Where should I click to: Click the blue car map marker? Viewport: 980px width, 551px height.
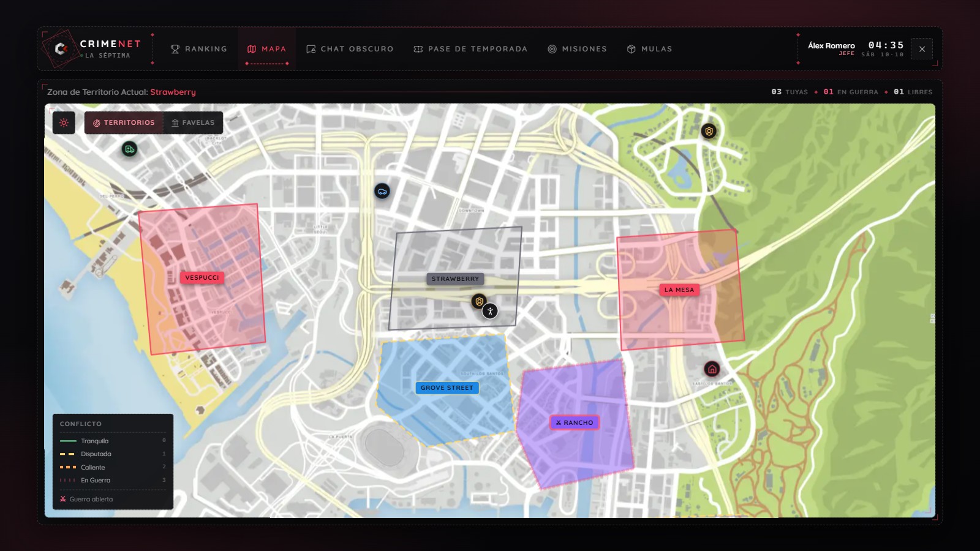click(x=382, y=192)
